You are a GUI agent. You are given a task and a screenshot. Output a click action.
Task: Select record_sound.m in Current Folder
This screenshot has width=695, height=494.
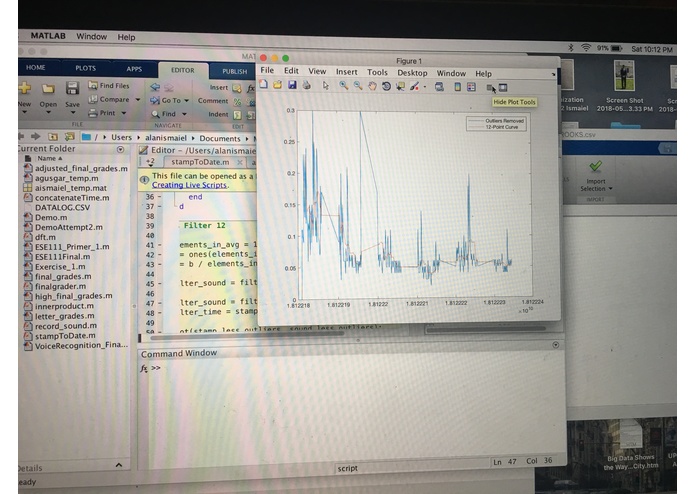coord(66,326)
